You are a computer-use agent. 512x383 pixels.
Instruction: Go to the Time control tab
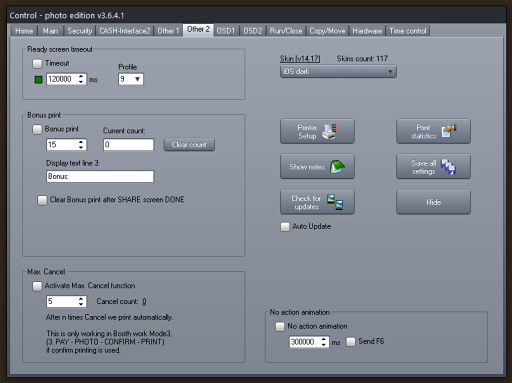point(408,31)
